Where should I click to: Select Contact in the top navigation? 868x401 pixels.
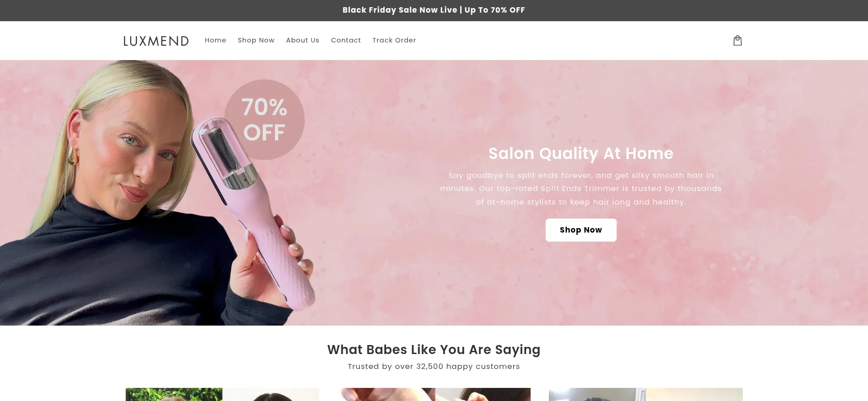[346, 40]
